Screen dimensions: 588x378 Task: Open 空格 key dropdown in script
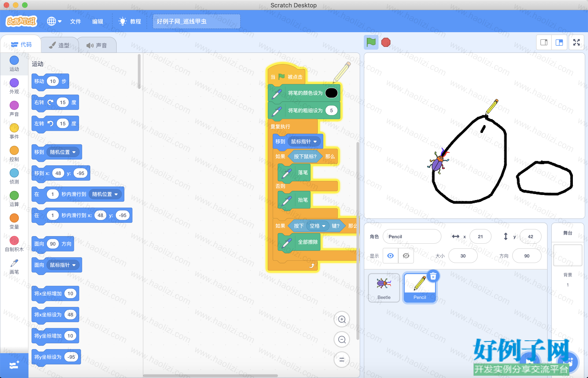[x=317, y=226]
